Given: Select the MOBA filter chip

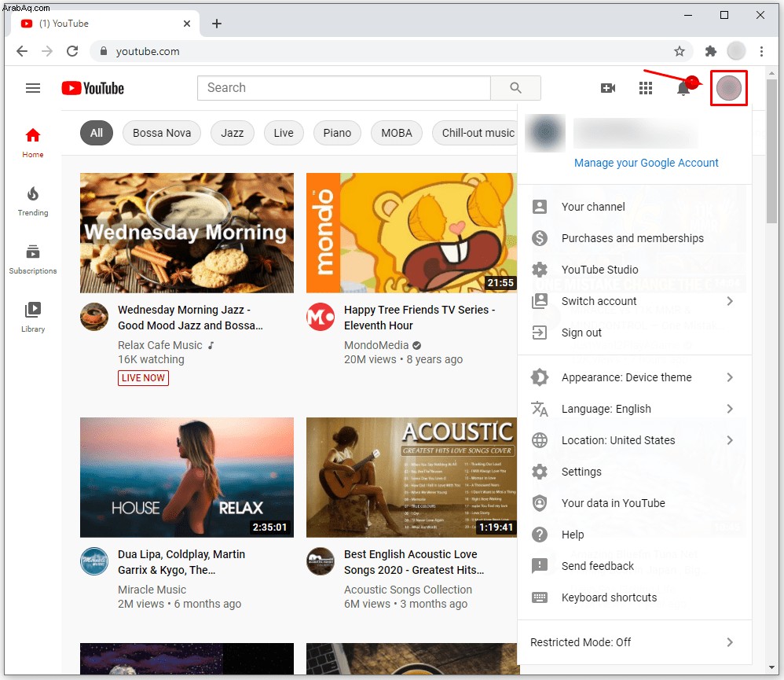Looking at the screenshot, I should [x=397, y=133].
